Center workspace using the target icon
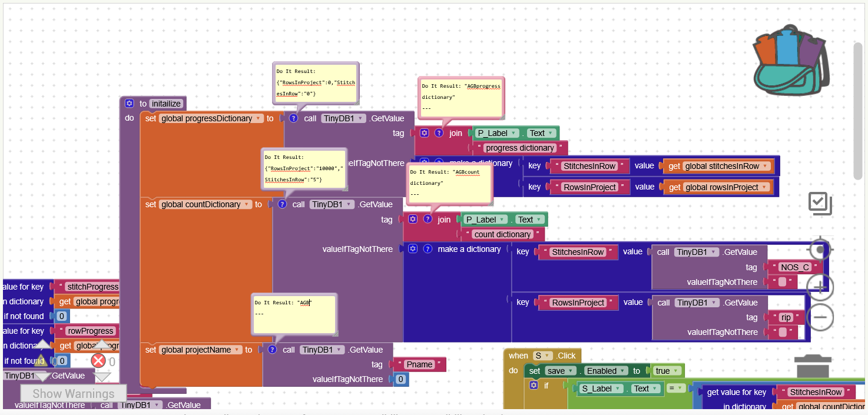 [x=820, y=250]
